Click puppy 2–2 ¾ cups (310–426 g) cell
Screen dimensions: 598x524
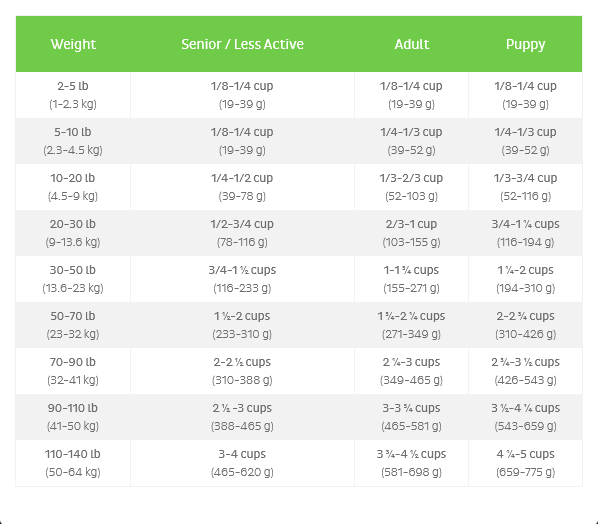(x=525, y=325)
